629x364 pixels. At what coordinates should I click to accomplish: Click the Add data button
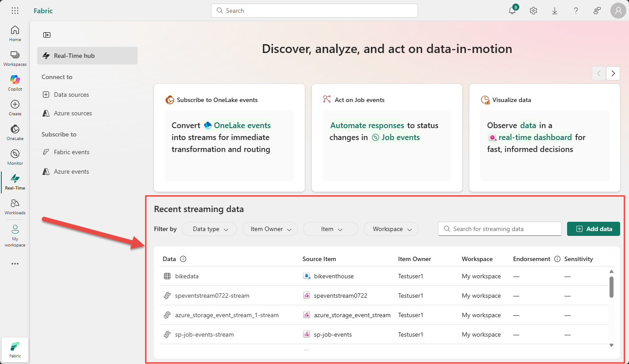click(594, 229)
